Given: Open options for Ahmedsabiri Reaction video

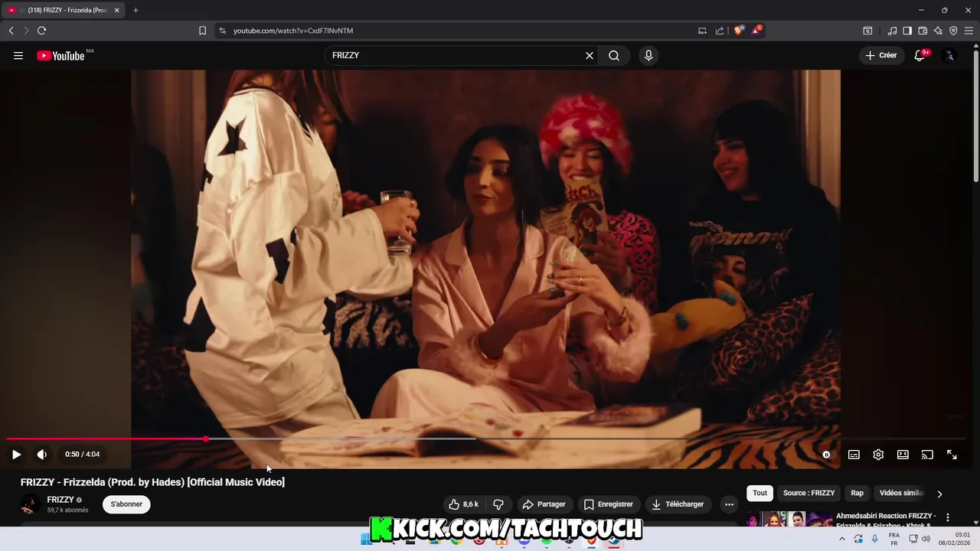Looking at the screenshot, I should pyautogui.click(x=947, y=517).
